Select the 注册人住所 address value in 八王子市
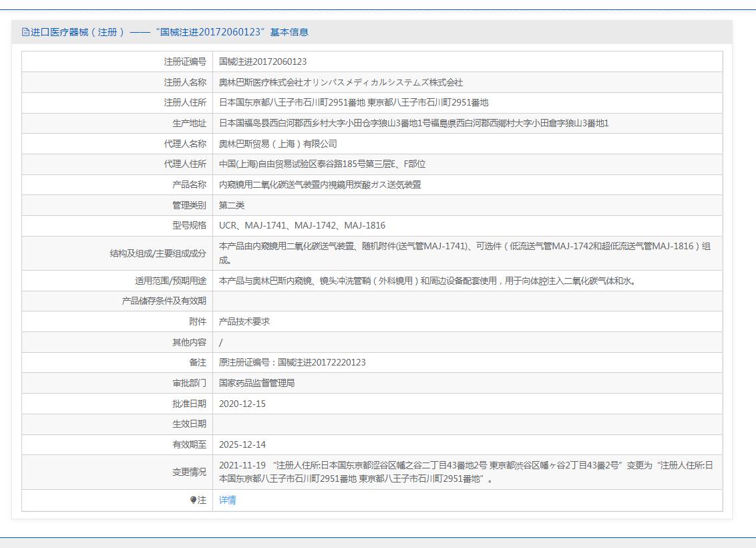 point(353,103)
